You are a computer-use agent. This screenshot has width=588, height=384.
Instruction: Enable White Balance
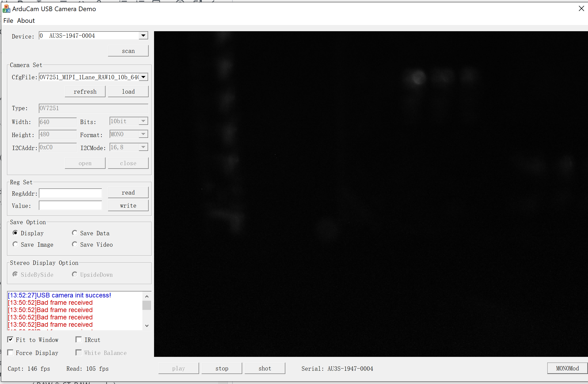tap(79, 353)
